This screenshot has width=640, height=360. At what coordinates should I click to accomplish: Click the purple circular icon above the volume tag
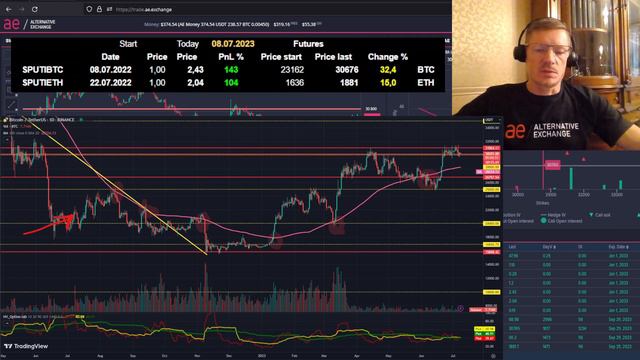[460, 309]
